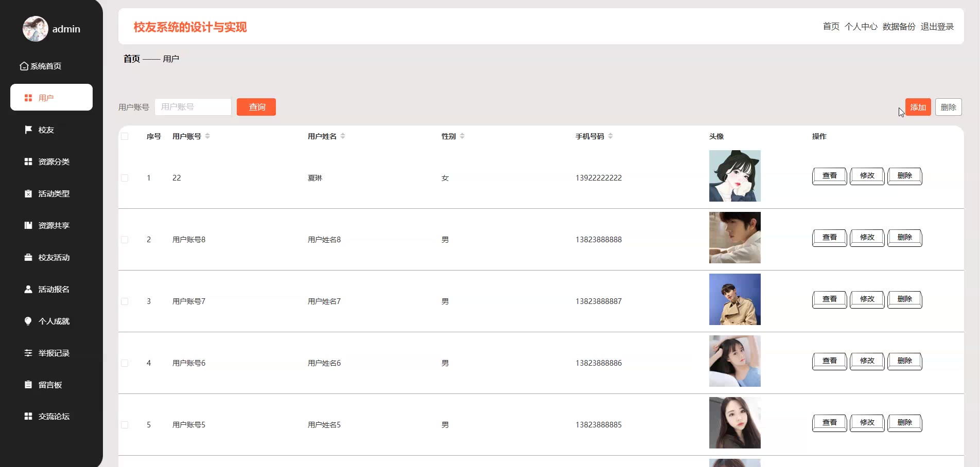Click 修改 button for 用户账号8
The width and height of the screenshot is (980, 467).
click(867, 238)
